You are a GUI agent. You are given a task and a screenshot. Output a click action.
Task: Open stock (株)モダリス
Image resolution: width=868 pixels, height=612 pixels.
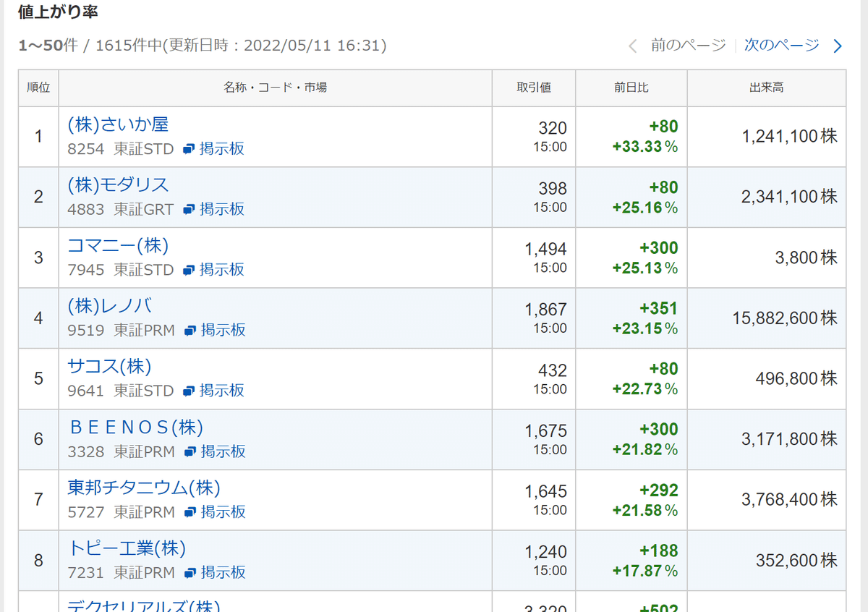(x=118, y=185)
